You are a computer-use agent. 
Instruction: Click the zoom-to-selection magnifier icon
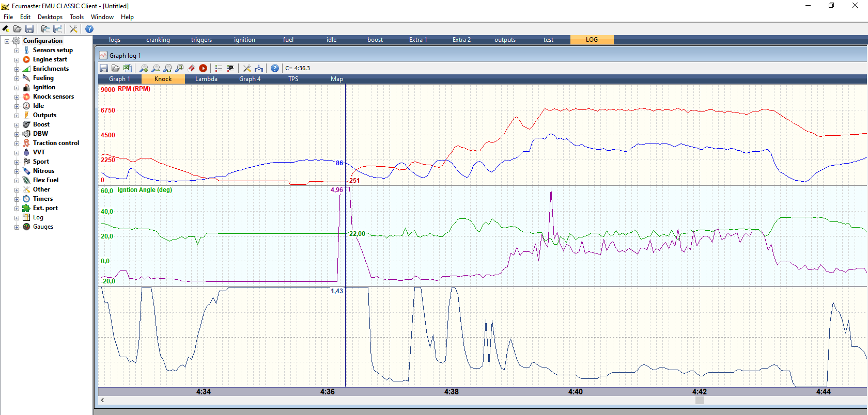pyautogui.click(x=179, y=68)
